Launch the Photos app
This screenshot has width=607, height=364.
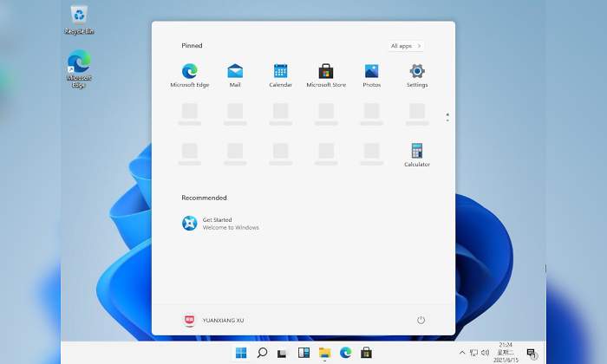[x=372, y=75]
